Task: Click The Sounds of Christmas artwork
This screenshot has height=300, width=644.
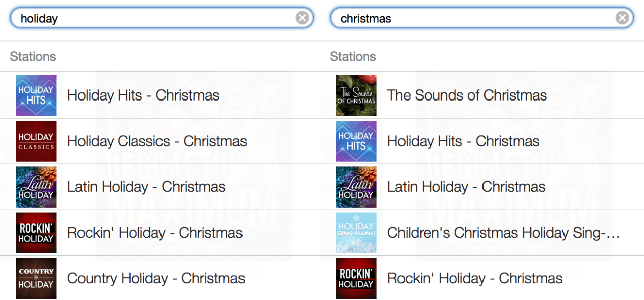Action: pos(356,95)
